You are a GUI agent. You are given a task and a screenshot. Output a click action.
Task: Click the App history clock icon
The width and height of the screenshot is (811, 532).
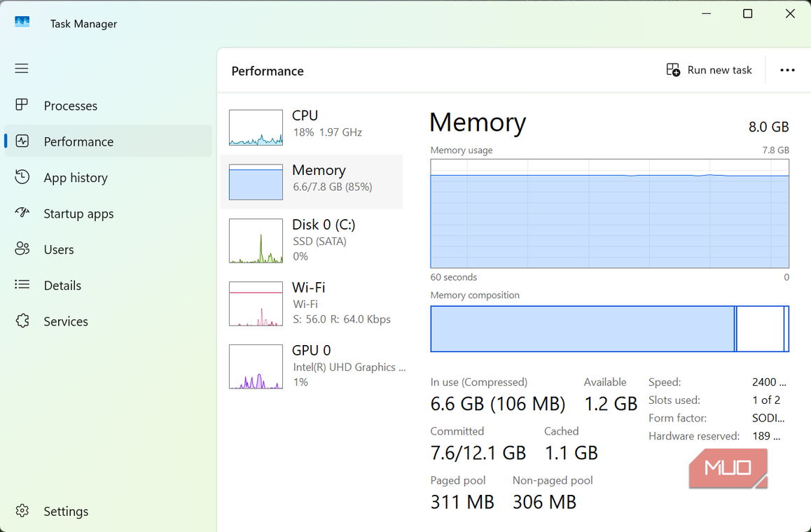click(x=22, y=177)
